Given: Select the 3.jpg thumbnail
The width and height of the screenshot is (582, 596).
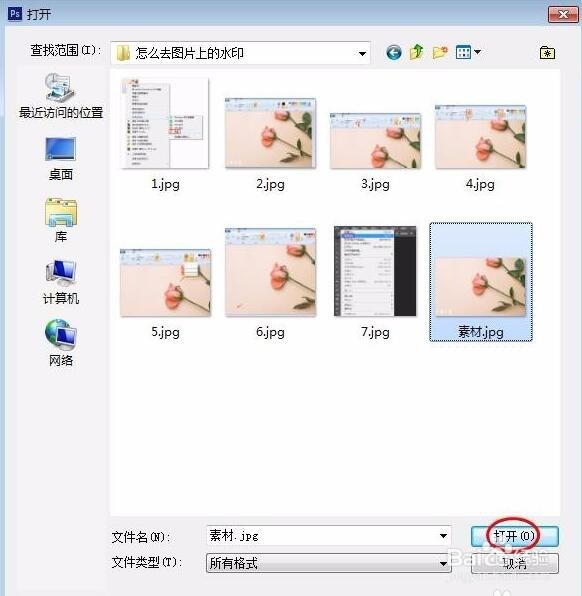Looking at the screenshot, I should coord(376,141).
